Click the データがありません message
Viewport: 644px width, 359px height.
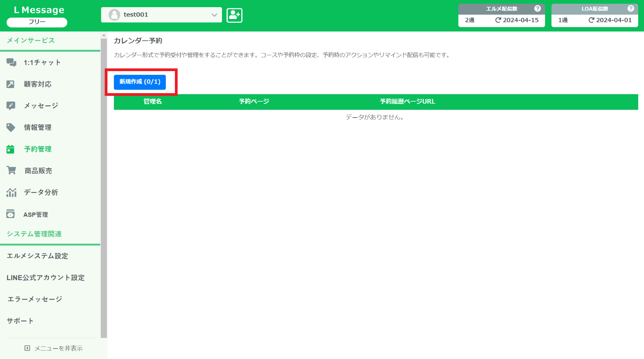tap(375, 117)
